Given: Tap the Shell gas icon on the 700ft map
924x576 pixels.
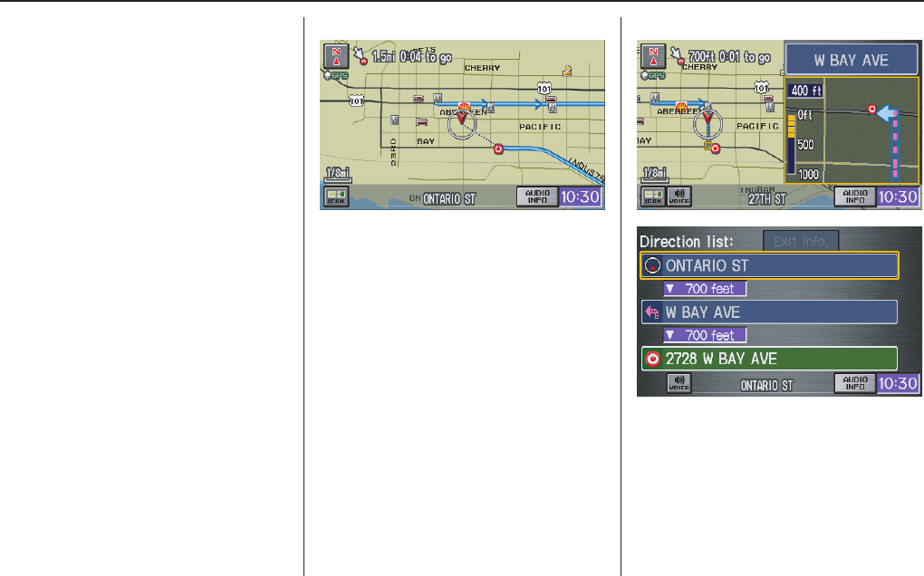Looking at the screenshot, I should (x=682, y=106).
